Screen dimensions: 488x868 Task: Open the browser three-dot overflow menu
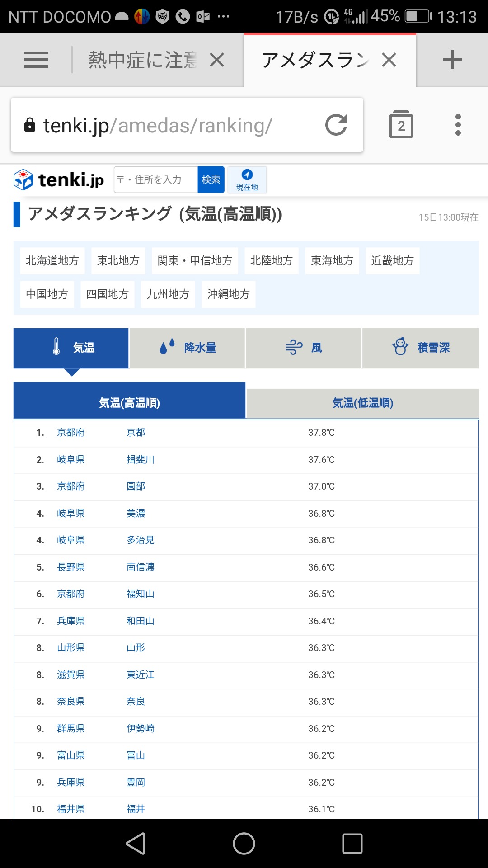click(x=458, y=125)
